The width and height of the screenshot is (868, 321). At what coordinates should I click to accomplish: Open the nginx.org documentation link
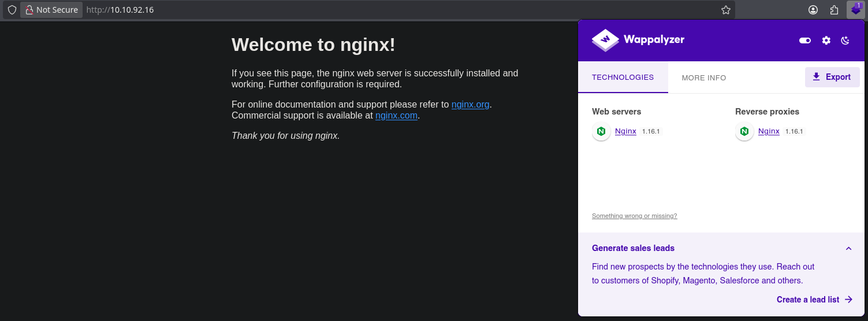coord(470,105)
